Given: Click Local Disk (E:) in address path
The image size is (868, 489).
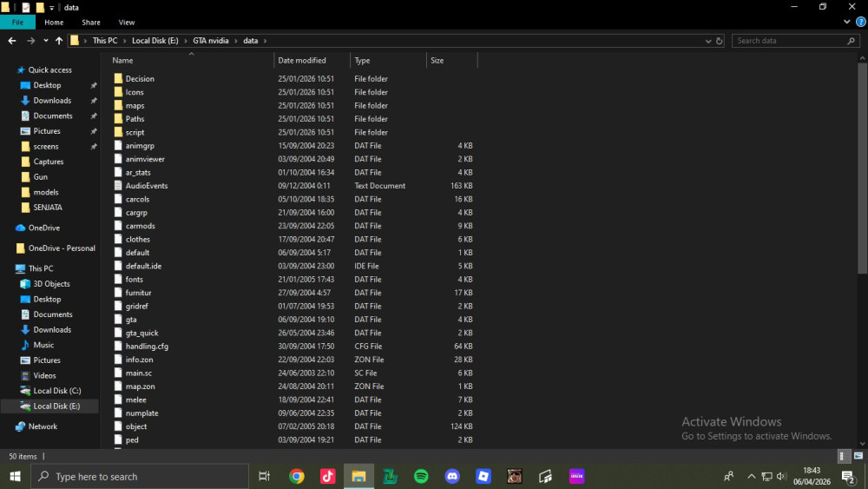Looking at the screenshot, I should coord(155,41).
